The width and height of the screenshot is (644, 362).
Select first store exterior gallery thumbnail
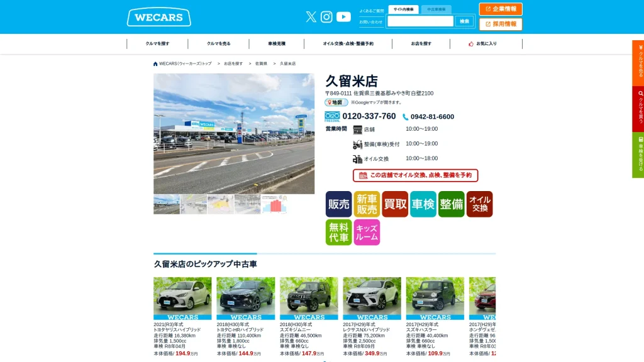167,204
